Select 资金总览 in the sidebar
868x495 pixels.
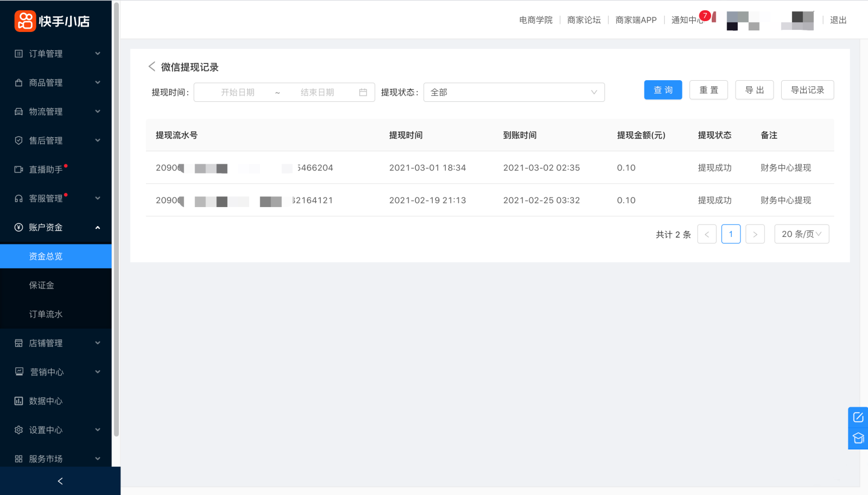pyautogui.click(x=56, y=256)
